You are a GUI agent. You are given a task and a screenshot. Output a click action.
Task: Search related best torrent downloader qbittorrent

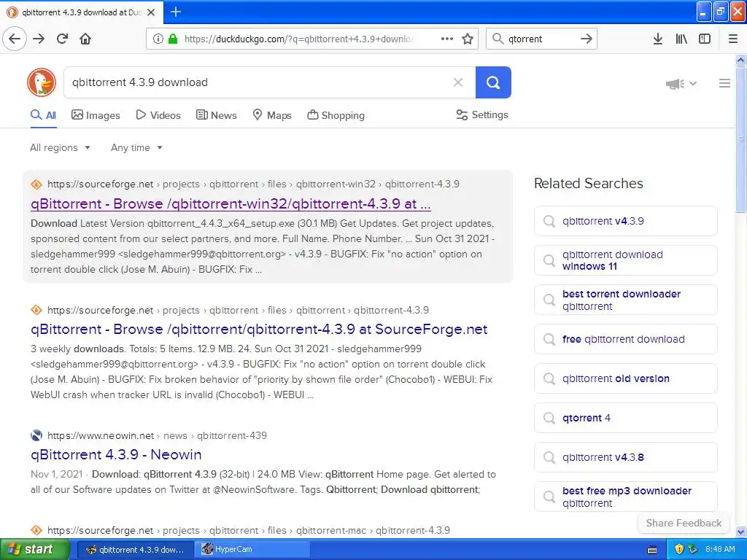[625, 300]
